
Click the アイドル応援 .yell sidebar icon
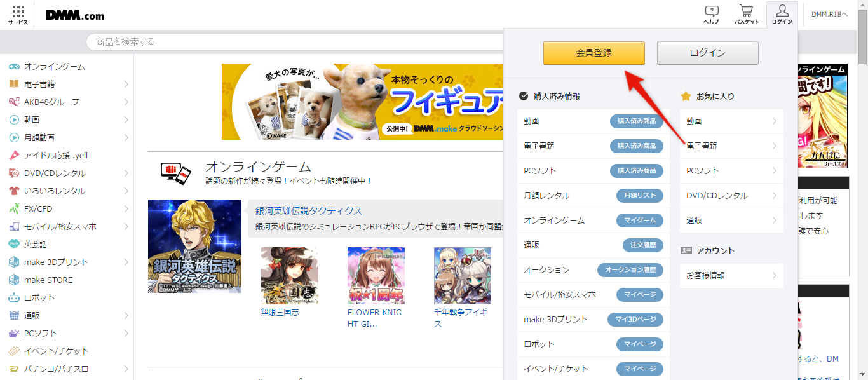tap(13, 155)
